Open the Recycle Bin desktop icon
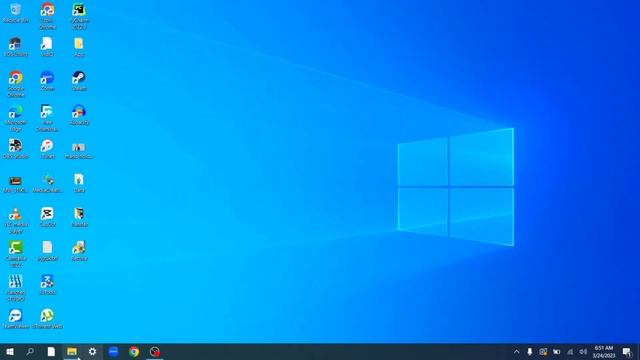The height and width of the screenshot is (360, 640). point(16,13)
